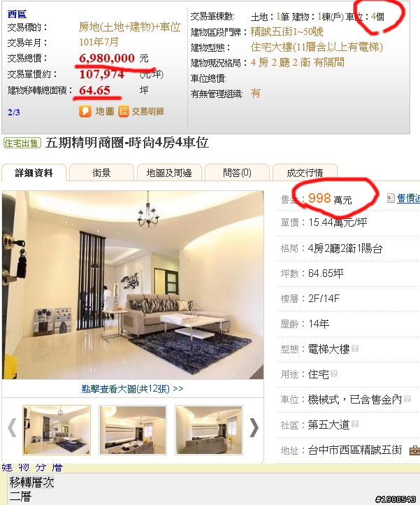The image size is (420, 505).
Task: Click help icon next to 電梯大樓
Action: [355, 348]
